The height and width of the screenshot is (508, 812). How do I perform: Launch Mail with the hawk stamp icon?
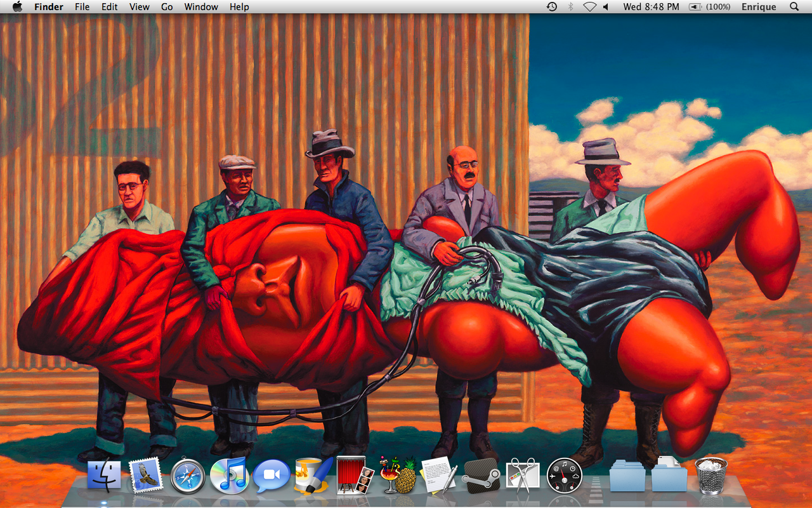pyautogui.click(x=146, y=476)
